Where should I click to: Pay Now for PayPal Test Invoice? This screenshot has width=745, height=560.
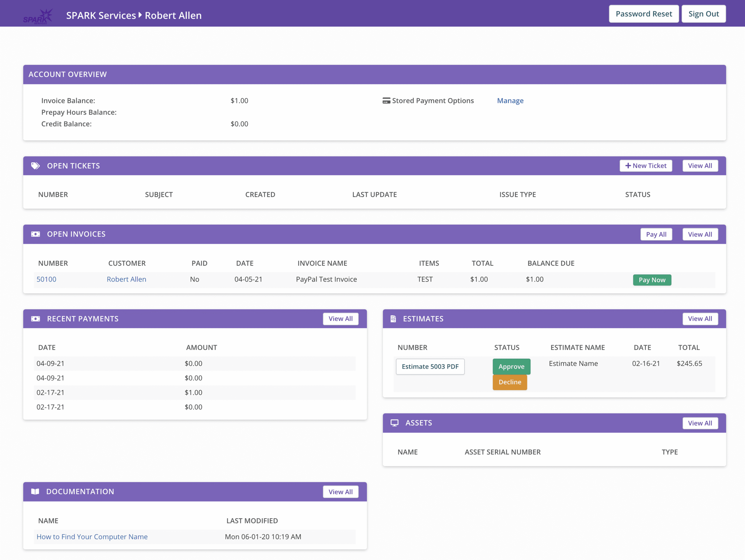pyautogui.click(x=652, y=280)
